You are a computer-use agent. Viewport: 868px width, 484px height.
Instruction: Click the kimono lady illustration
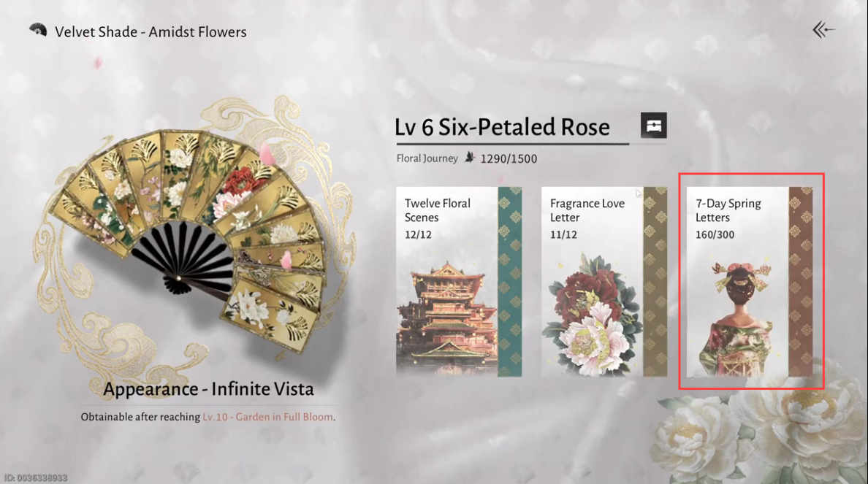[x=737, y=318]
